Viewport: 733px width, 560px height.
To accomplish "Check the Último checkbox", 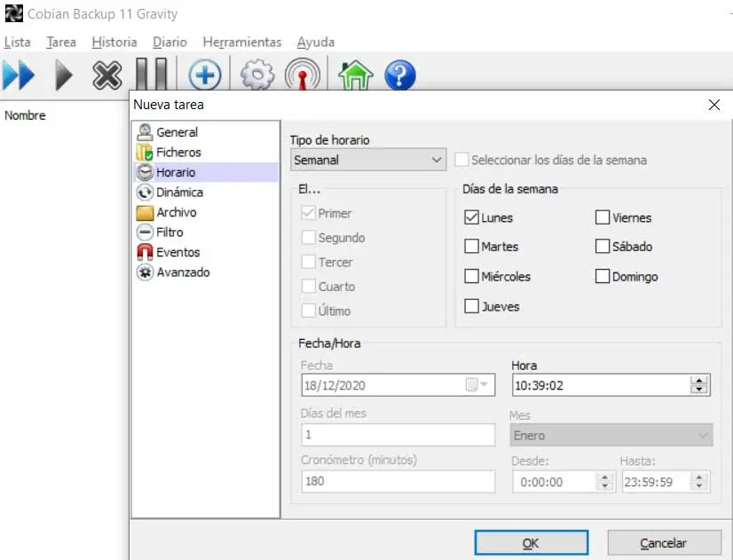I will click(x=309, y=311).
